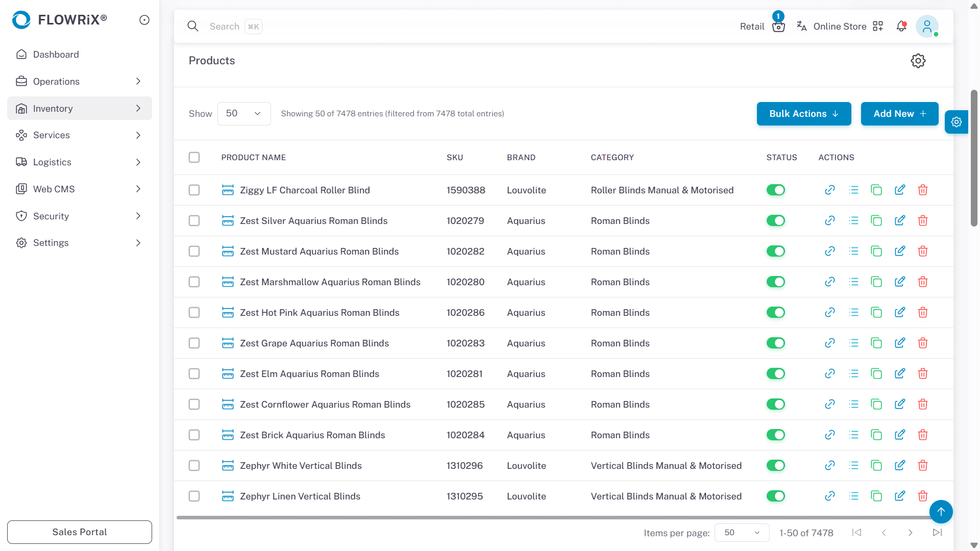Expand the Bulk Actions dropdown
This screenshot has height=551, width=980.
point(803,113)
